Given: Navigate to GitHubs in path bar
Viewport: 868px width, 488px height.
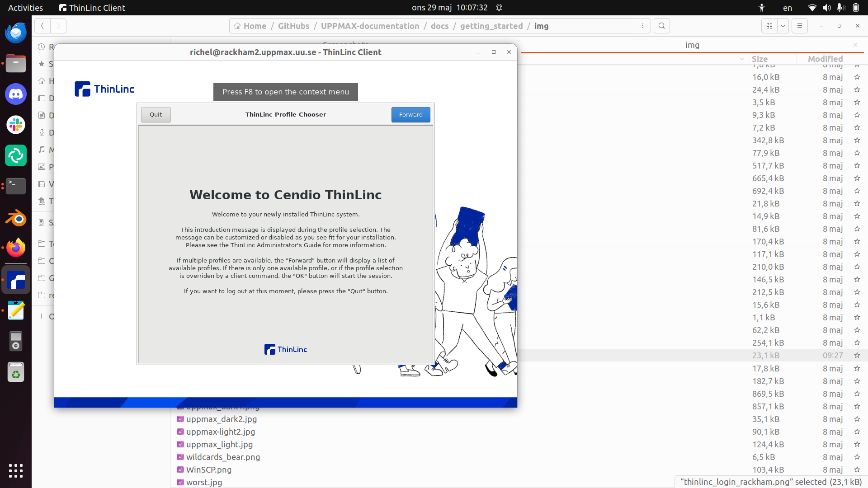Looking at the screenshot, I should [x=293, y=26].
